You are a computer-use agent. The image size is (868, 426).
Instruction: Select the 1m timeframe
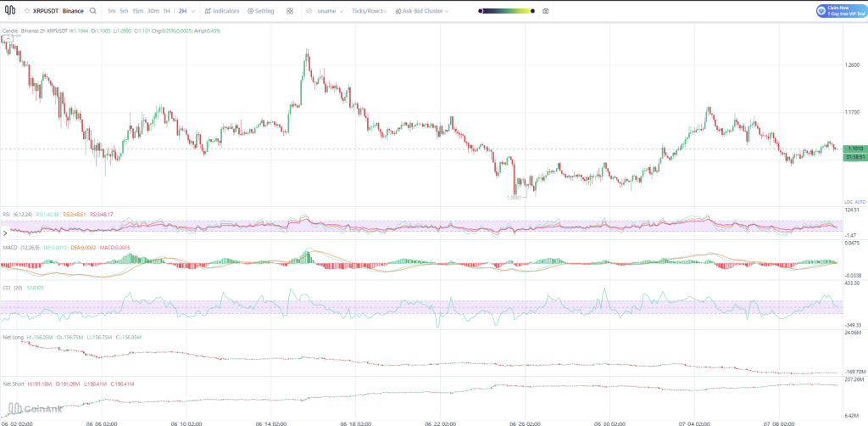(x=112, y=11)
